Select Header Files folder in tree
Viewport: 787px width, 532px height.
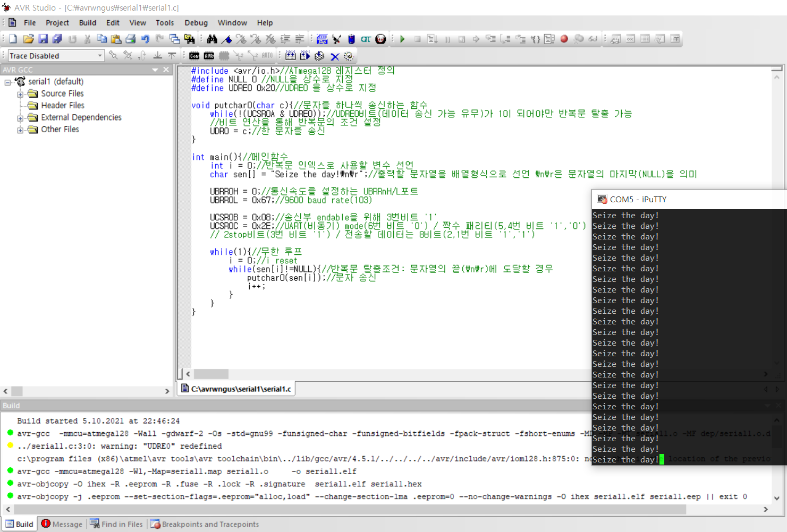coord(63,106)
